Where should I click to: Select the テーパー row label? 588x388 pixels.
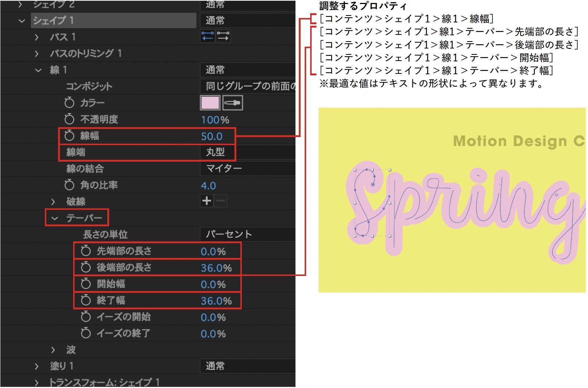(84, 218)
